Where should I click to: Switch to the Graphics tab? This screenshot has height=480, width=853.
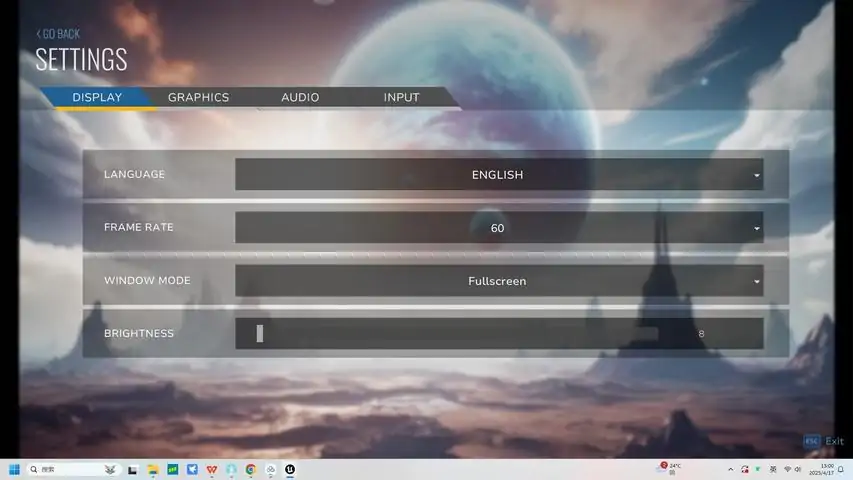pyautogui.click(x=198, y=98)
